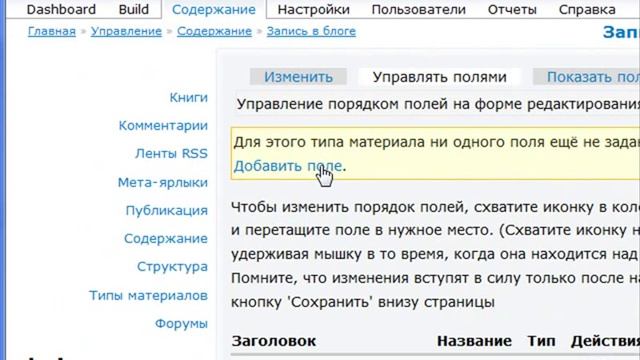This screenshot has width=640, height=360.
Task: Open Мета-ярлыки in the sidebar
Action: (163, 182)
